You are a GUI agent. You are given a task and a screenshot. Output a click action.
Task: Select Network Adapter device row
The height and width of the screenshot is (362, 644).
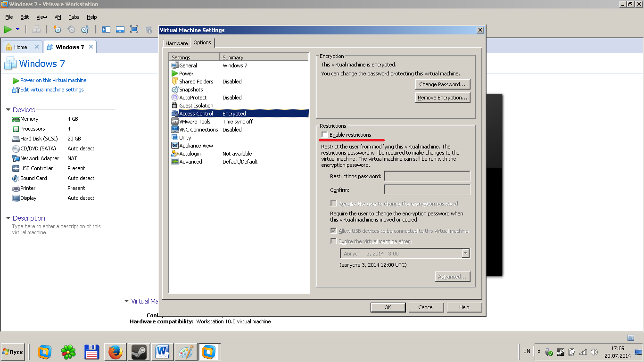coord(40,158)
